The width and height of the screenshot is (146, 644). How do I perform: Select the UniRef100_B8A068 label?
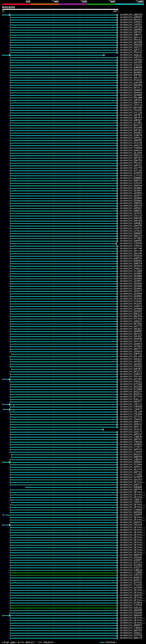point(131,70)
